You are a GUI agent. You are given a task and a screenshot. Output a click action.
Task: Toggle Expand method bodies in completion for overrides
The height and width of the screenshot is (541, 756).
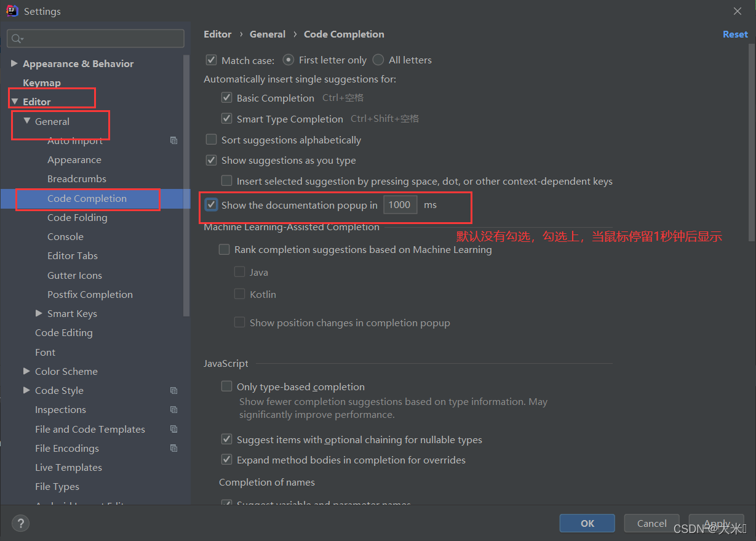coord(226,460)
